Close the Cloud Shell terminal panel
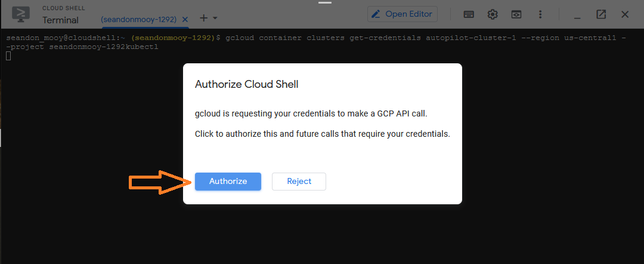The width and height of the screenshot is (644, 264). tap(625, 14)
